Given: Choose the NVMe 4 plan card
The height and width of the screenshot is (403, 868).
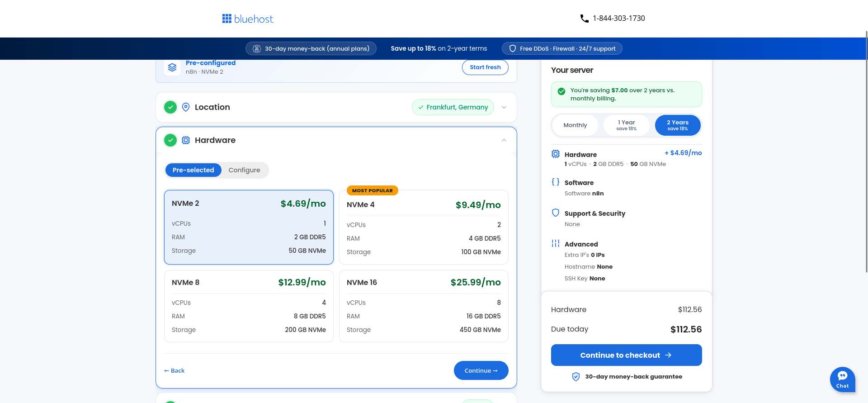Looking at the screenshot, I should pos(424,227).
